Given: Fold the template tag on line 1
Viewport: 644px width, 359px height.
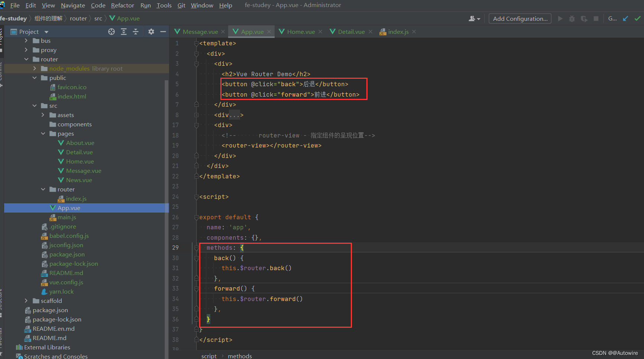Looking at the screenshot, I should (x=196, y=43).
